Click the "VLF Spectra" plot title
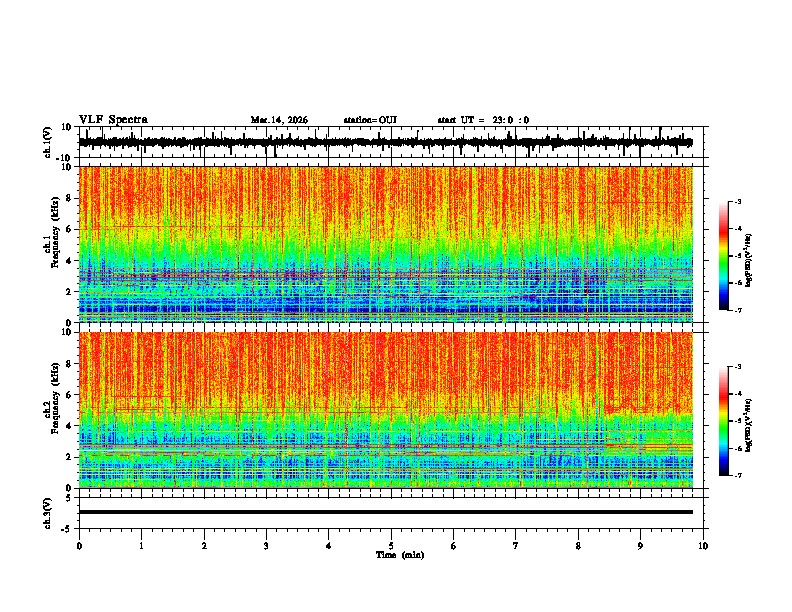 (113, 120)
